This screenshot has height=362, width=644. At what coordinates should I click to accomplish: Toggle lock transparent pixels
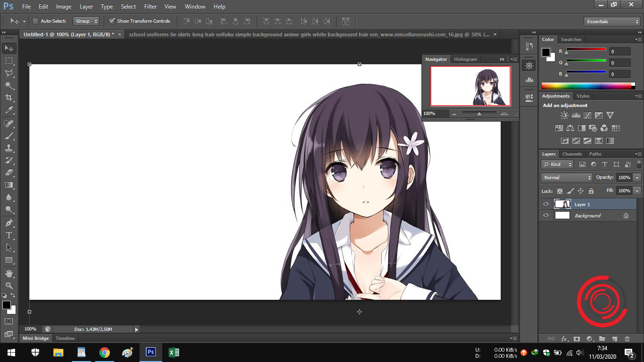click(x=560, y=191)
